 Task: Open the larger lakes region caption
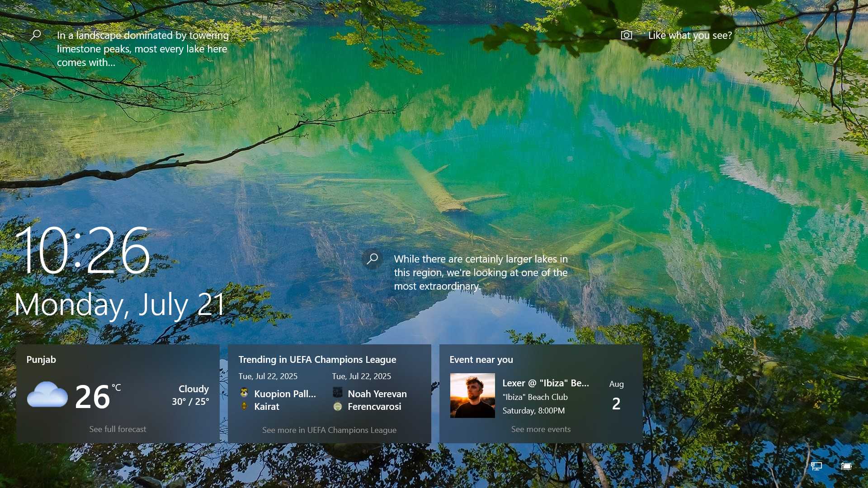481,272
